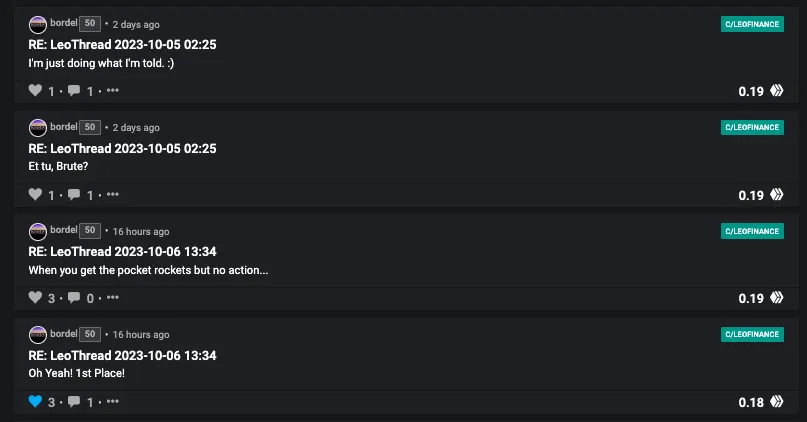Open "RE: LeoThread 2023-10-06 13:34" pocket rockets title
The width and height of the screenshot is (807, 422).
[x=122, y=252]
